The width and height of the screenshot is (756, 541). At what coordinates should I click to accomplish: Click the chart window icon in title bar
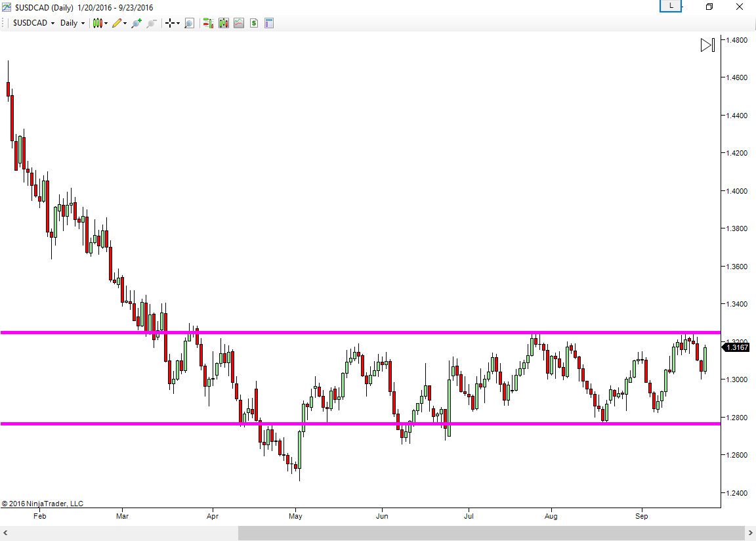[7, 7]
